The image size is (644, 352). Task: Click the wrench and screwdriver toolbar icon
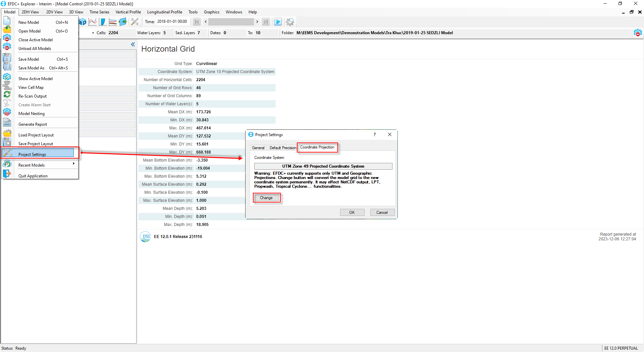135,22
